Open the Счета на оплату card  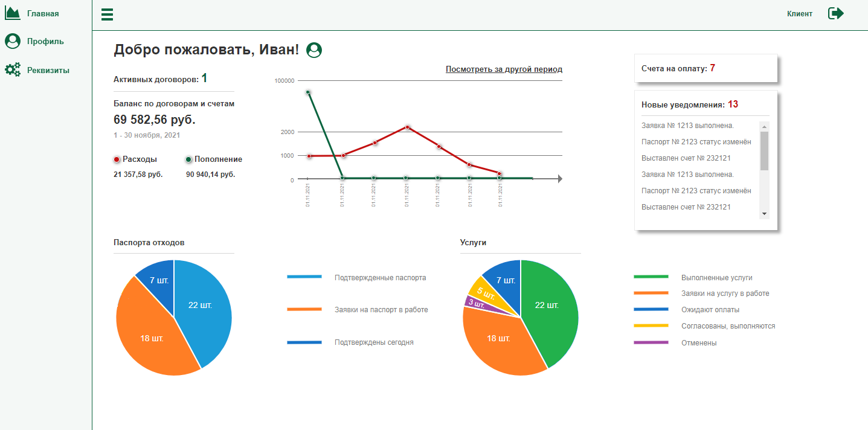706,68
